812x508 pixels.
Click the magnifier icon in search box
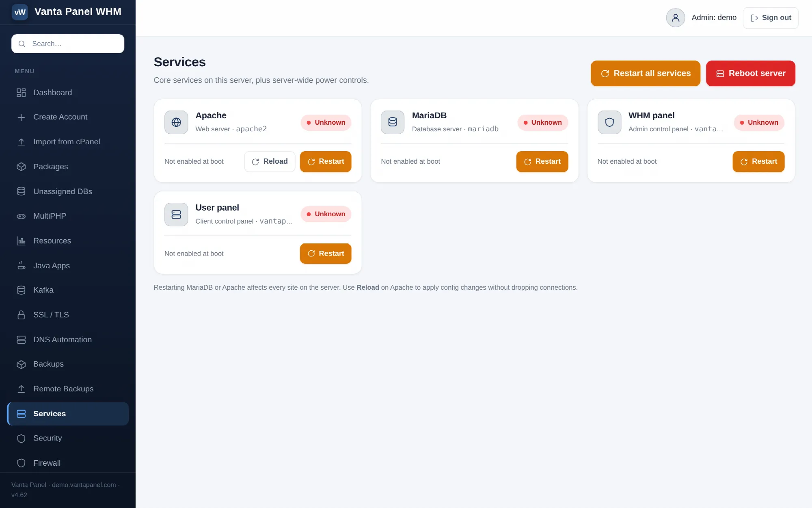(x=22, y=44)
